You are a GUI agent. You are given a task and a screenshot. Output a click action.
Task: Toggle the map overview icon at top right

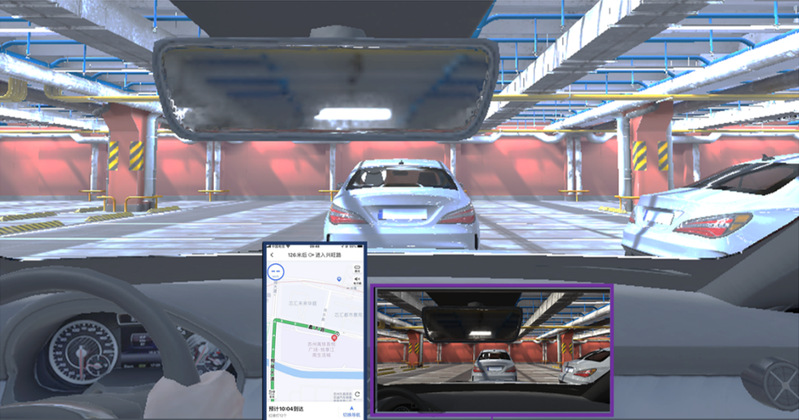(x=358, y=268)
